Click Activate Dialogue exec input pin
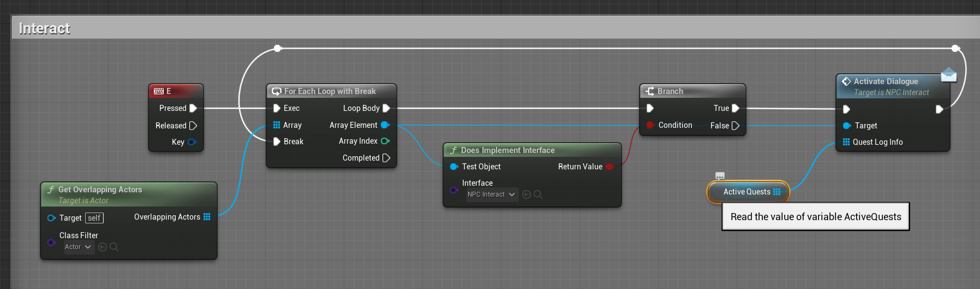This screenshot has height=289, width=980. coord(846,109)
